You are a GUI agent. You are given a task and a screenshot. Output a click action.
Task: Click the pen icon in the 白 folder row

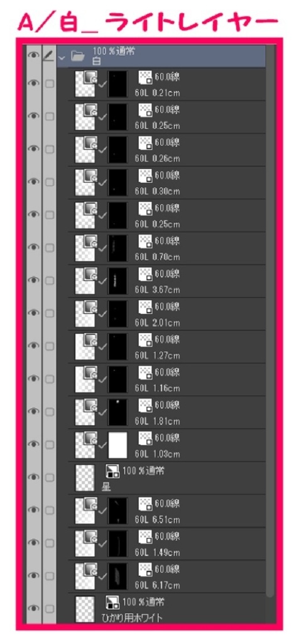[48, 56]
